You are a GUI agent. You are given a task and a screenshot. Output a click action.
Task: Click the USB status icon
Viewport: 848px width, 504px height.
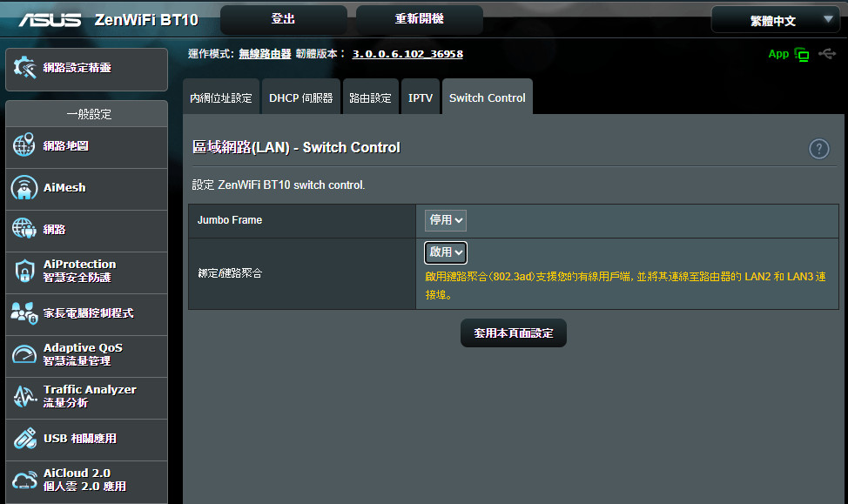(x=827, y=54)
